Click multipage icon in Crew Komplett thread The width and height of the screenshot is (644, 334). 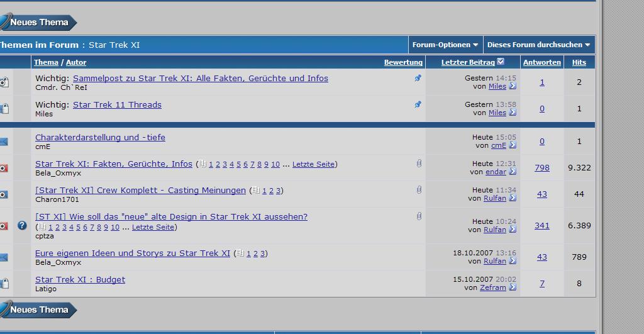pyautogui.click(x=256, y=190)
